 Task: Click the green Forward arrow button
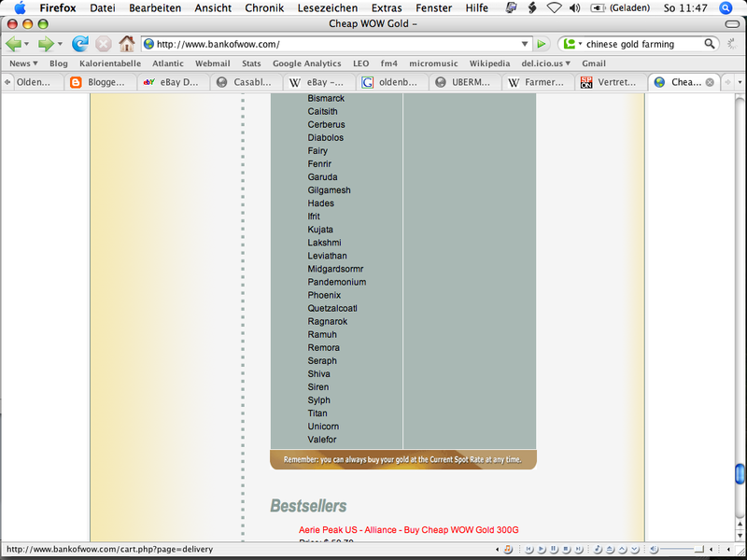click(x=46, y=44)
